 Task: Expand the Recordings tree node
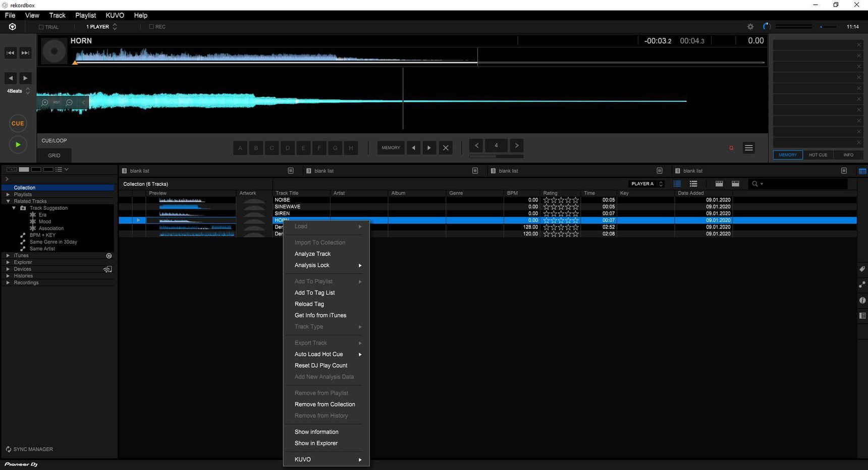pos(8,283)
